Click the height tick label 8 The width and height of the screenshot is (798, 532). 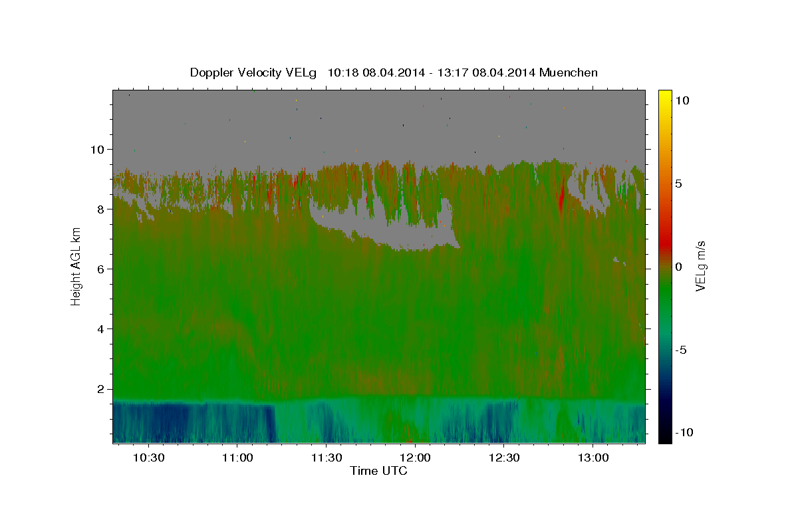point(102,209)
